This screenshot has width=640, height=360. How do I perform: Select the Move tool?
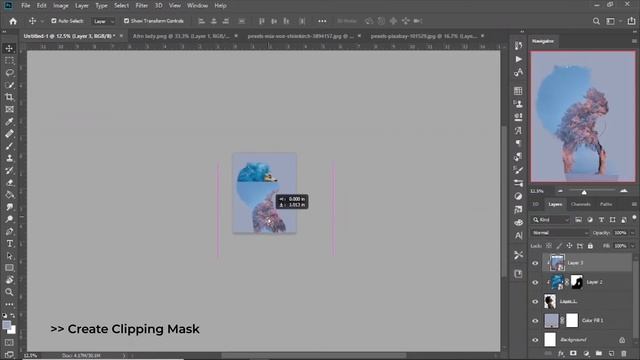click(x=9, y=48)
